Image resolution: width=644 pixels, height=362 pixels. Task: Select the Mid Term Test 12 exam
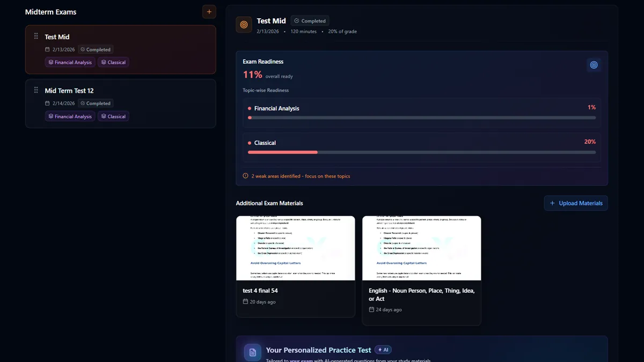tap(121, 104)
